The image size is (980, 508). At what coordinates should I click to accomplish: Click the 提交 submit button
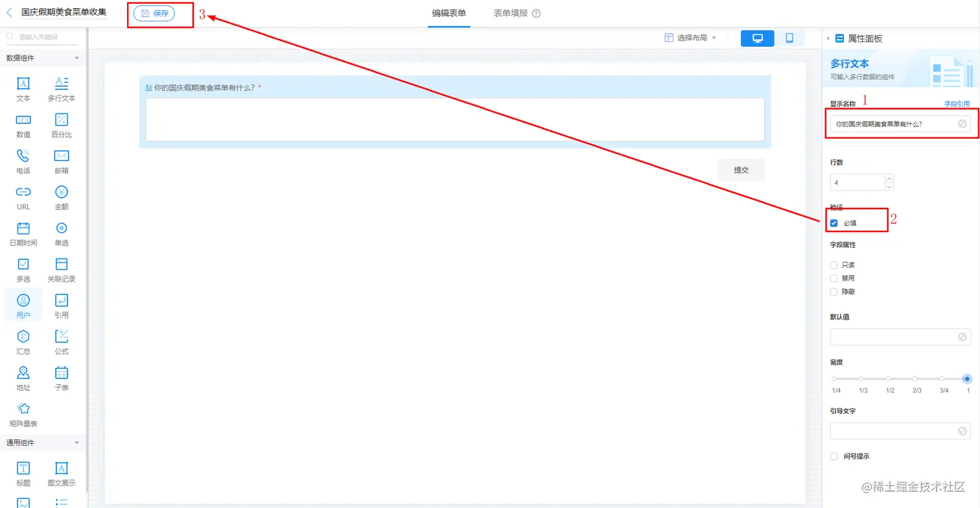741,170
